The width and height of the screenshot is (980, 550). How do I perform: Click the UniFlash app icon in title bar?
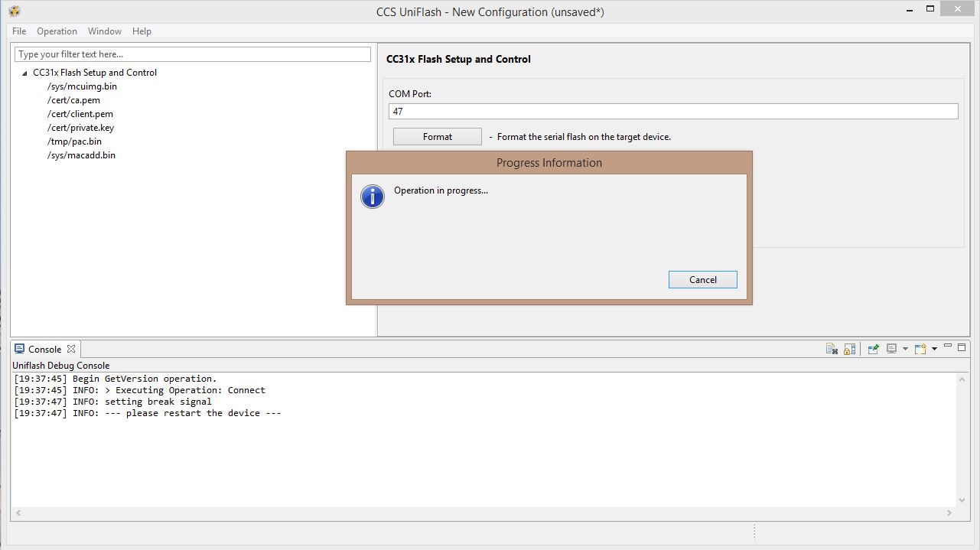click(15, 11)
